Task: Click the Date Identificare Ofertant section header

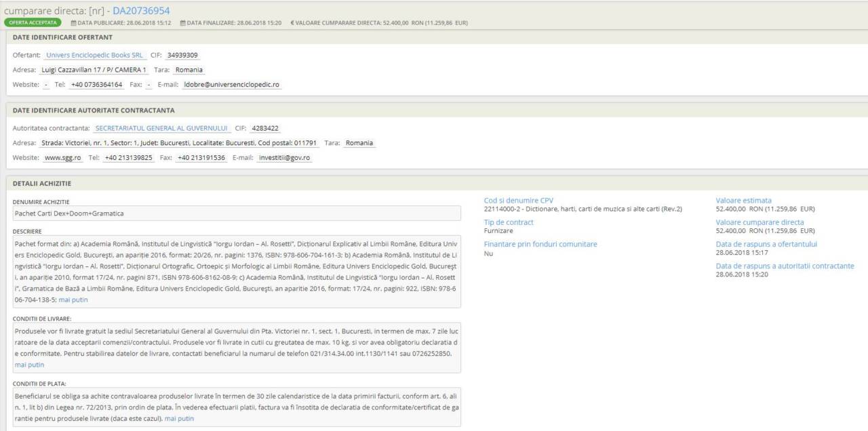Action: click(62, 37)
